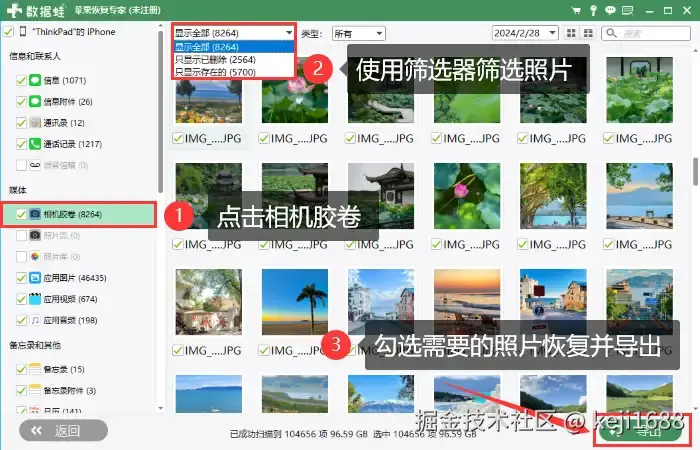The width and height of the screenshot is (700, 450).
Task: Click the 备忘录附件 notes attachment icon
Action: [35, 390]
